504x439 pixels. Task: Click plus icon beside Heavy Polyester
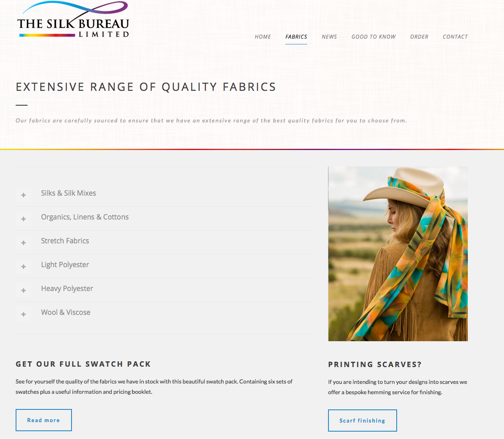(x=23, y=290)
